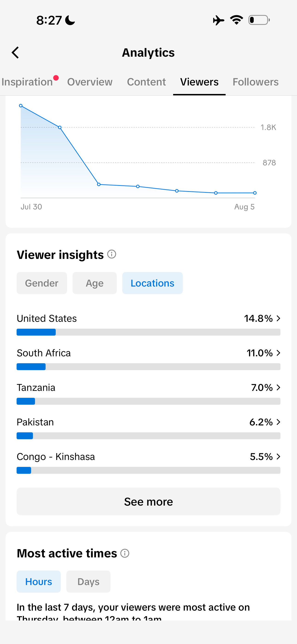Expand South Africa location chevron
Image resolution: width=297 pixels, height=644 pixels.
[x=278, y=353]
